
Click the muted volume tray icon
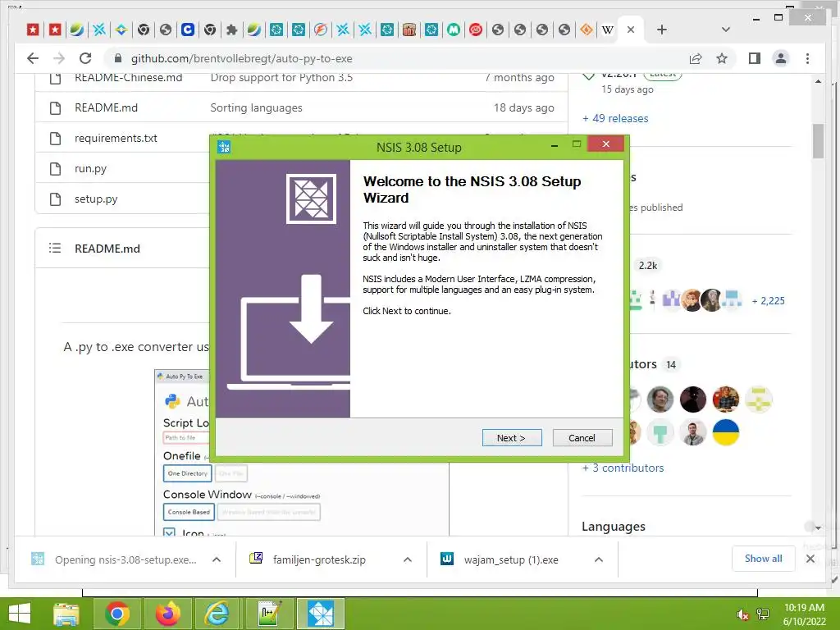point(742,614)
